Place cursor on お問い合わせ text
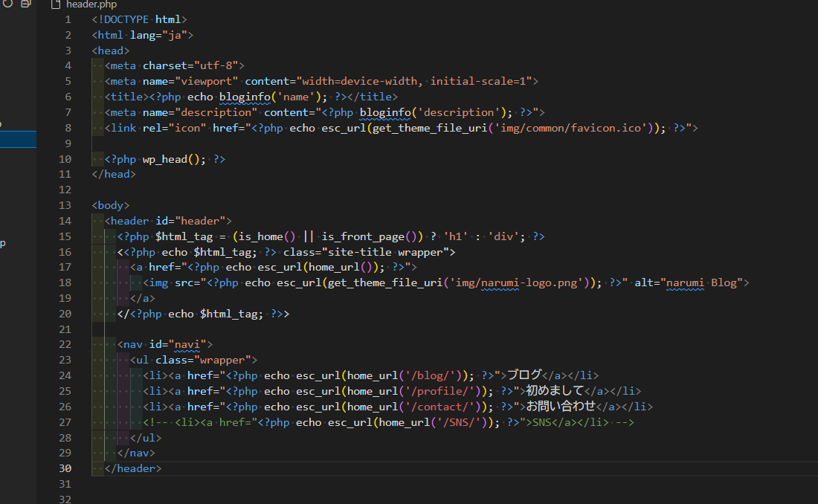 click(561, 407)
